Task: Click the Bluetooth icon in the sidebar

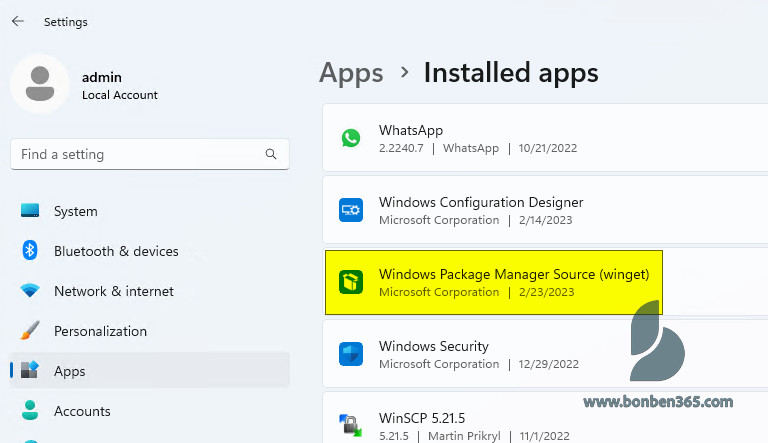Action: [x=30, y=250]
